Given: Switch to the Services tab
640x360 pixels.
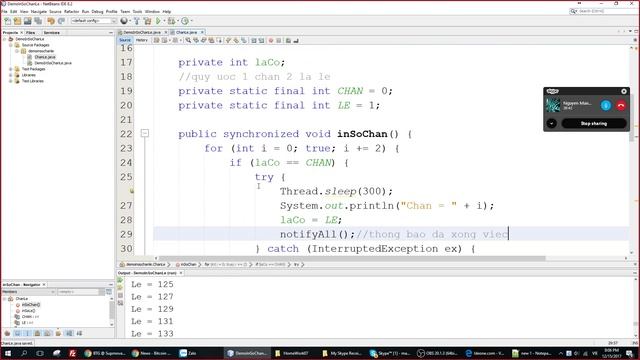Looking at the screenshot, I should pyautogui.click(x=51, y=33).
